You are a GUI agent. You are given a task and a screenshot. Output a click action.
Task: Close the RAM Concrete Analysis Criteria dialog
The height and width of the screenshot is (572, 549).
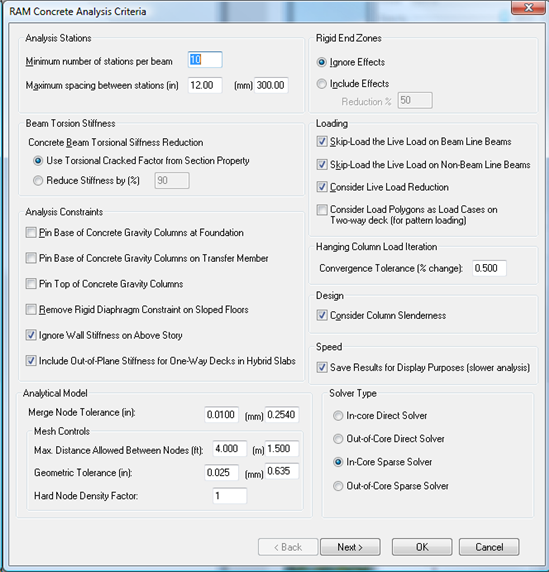528,7
